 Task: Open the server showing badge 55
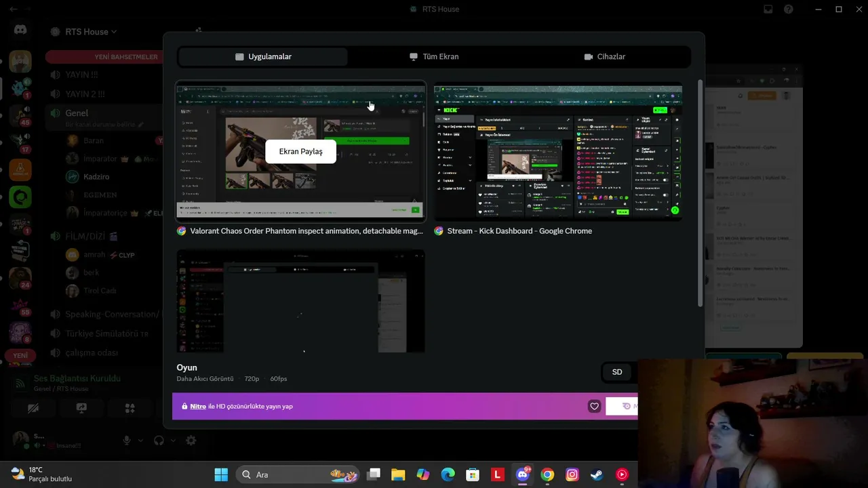point(20,305)
